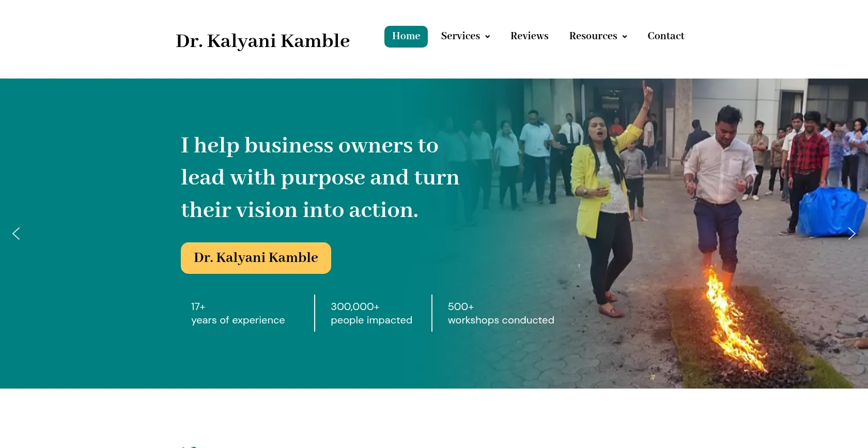Click the 17+ years of experience stat
Viewport: 868px width, 448px height.
(238, 313)
